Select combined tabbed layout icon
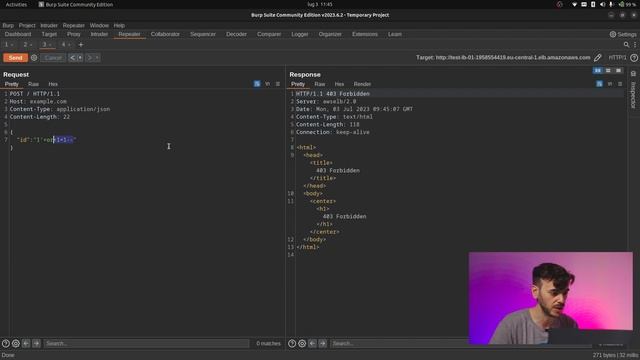The image size is (640, 360). point(618,71)
